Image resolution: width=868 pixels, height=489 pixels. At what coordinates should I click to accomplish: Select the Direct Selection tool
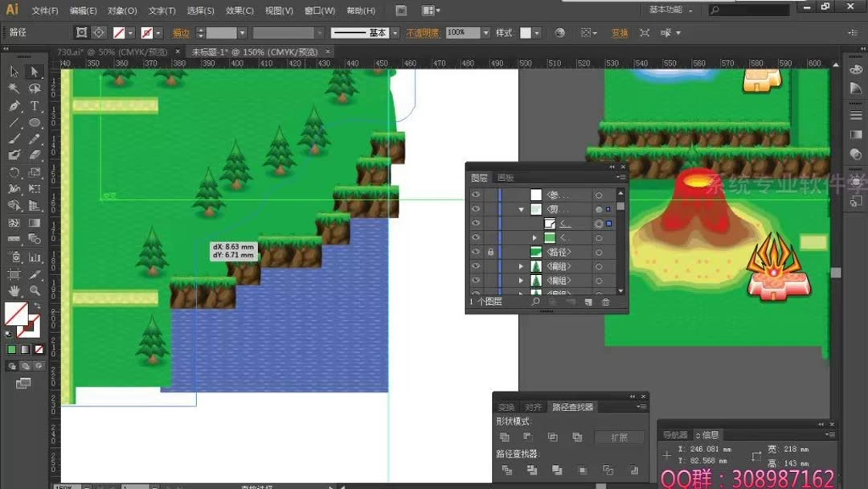click(34, 72)
